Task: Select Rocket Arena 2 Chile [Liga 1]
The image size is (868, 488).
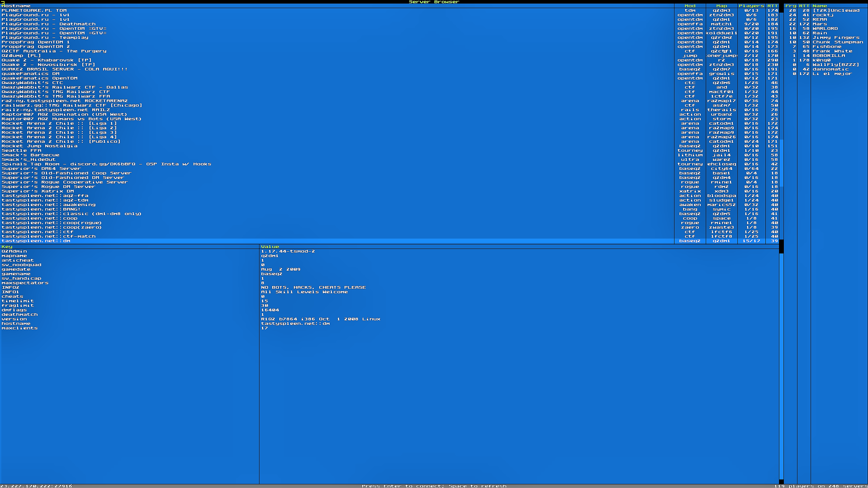Action: tap(389, 123)
